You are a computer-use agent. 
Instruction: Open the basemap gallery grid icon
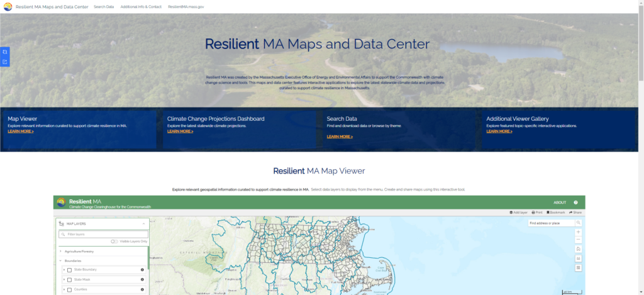tap(579, 267)
